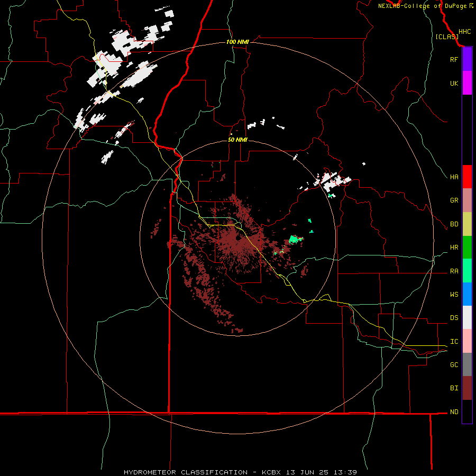The image size is (476, 476).
Task: Click the RF purple legend swatch
Action: pos(467,59)
